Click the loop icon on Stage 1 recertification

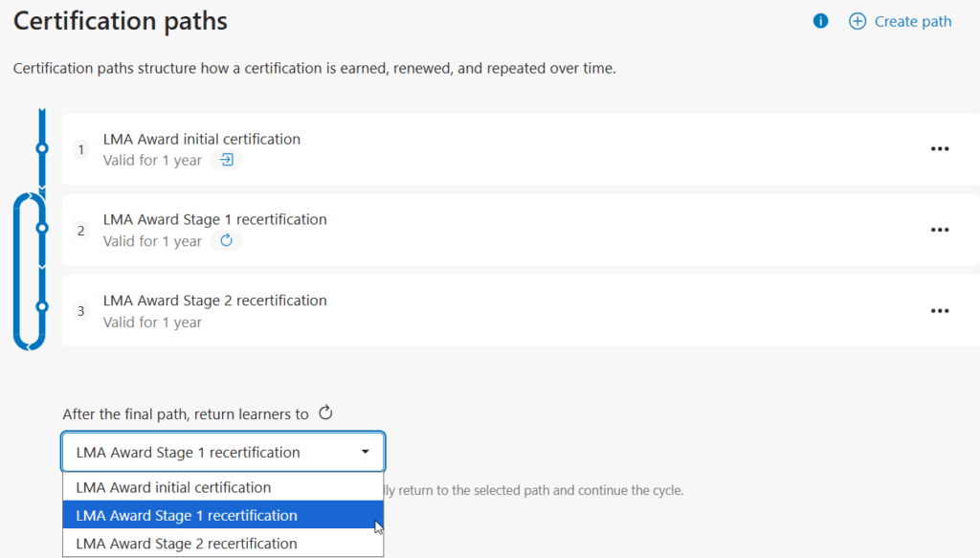[227, 241]
